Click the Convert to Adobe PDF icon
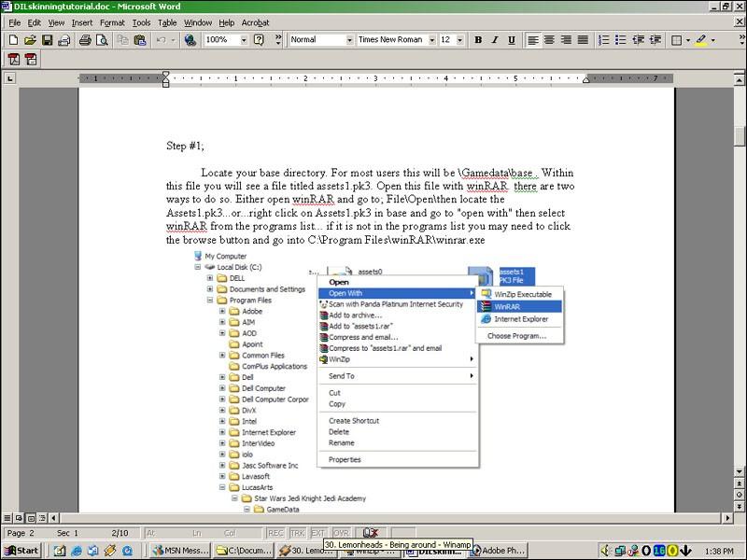Screen dimensions: 747x560 [13, 59]
